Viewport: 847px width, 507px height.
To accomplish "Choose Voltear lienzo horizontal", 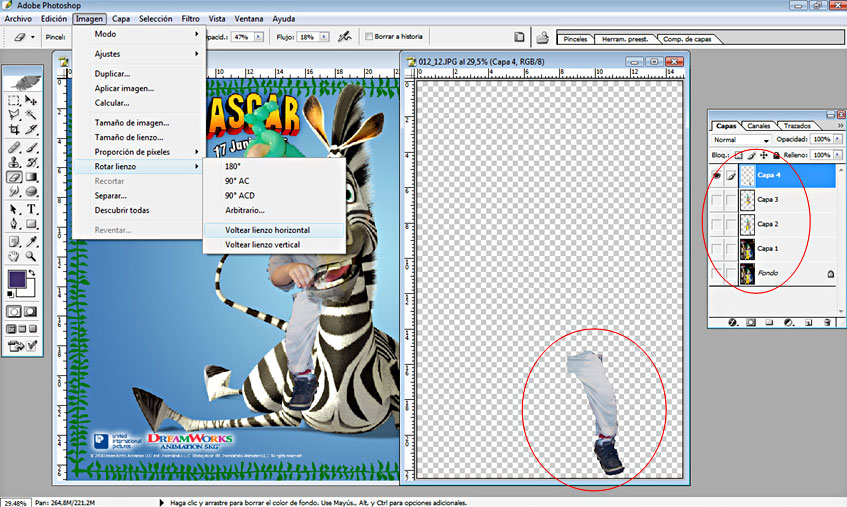I will [x=274, y=230].
